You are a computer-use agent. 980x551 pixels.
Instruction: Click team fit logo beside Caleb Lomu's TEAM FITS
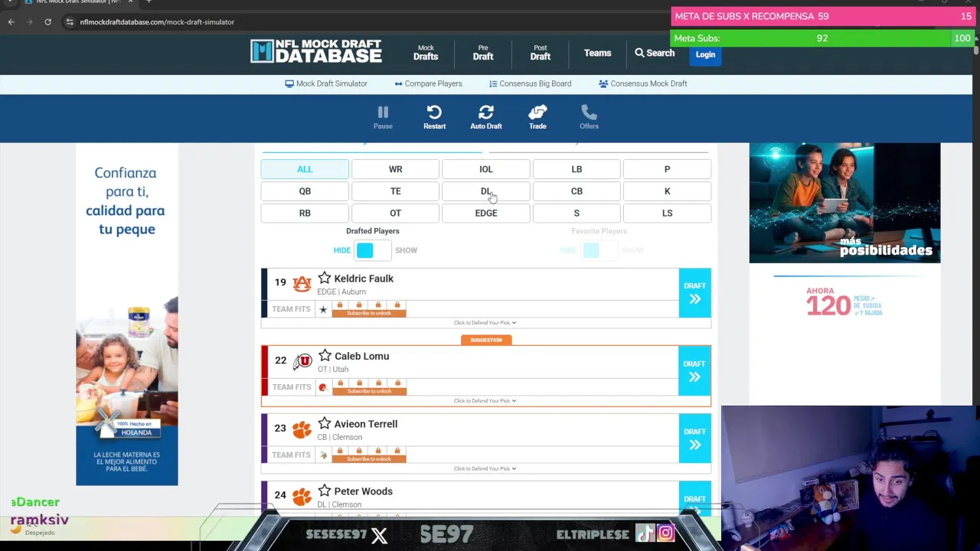(323, 387)
